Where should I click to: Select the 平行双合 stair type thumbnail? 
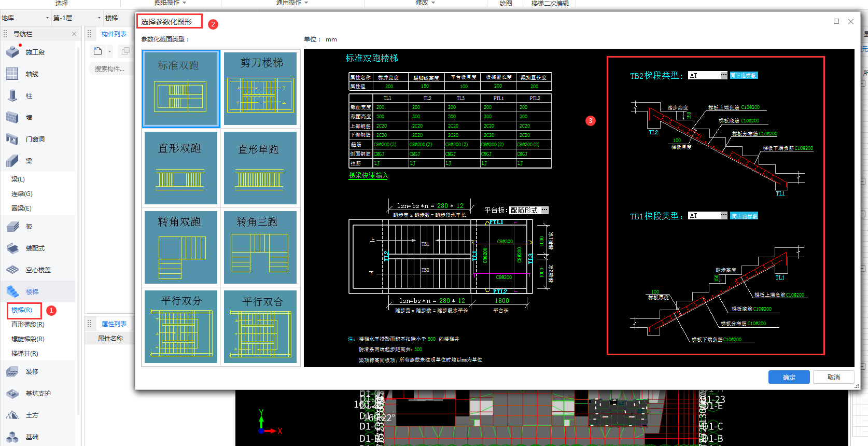pos(260,327)
